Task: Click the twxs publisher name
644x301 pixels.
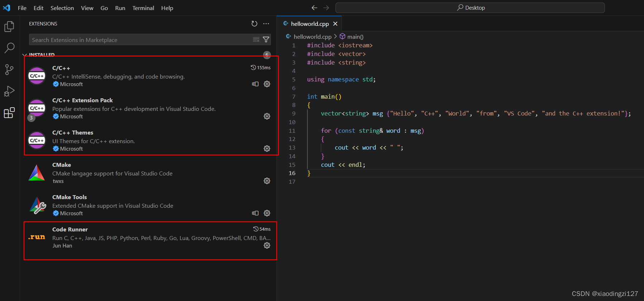Action: [x=58, y=181]
